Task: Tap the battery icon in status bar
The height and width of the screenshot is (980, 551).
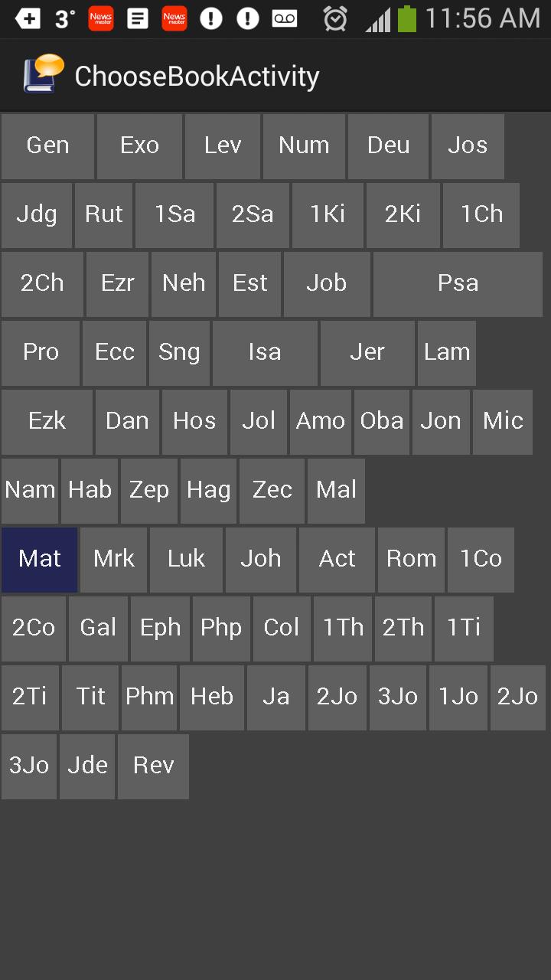Action: tap(407, 18)
